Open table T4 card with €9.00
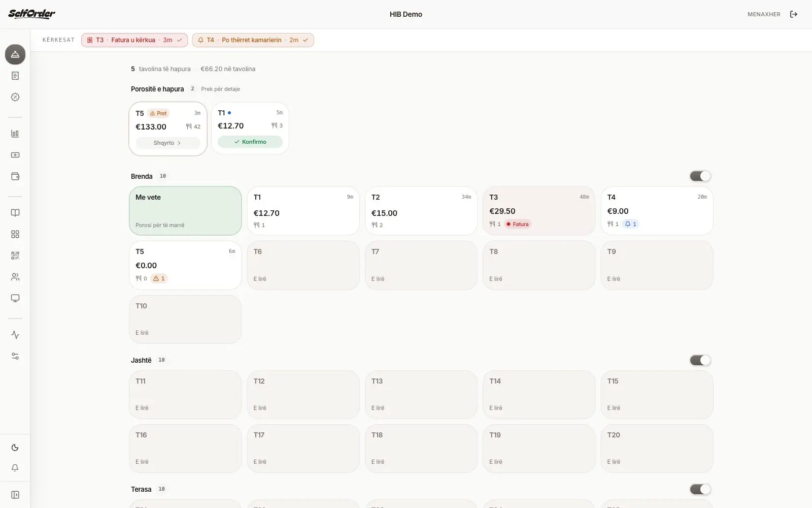The width and height of the screenshot is (812, 508). [657, 211]
